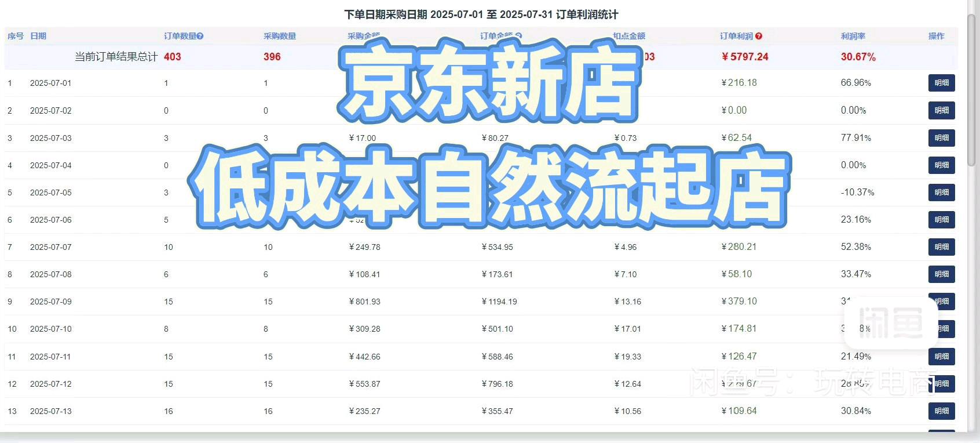Screen dimensions: 980x443
Task: Click date cell 2025-07-05
Action: tap(51, 193)
